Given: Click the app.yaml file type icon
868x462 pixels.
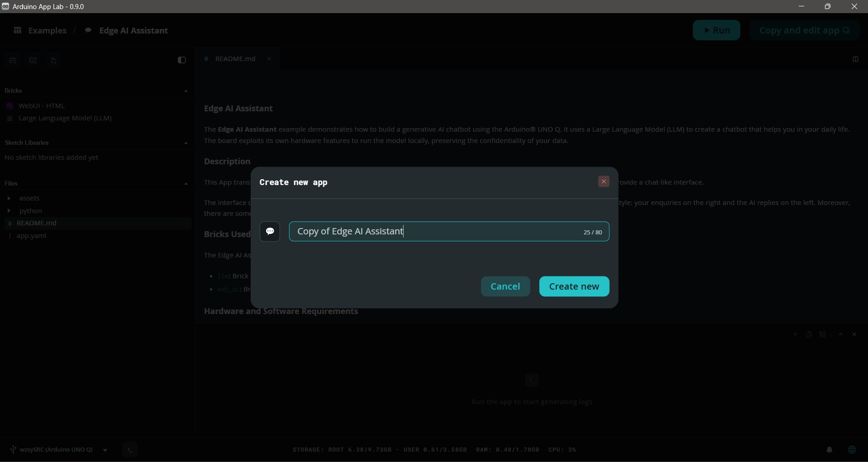Looking at the screenshot, I should click(x=10, y=236).
